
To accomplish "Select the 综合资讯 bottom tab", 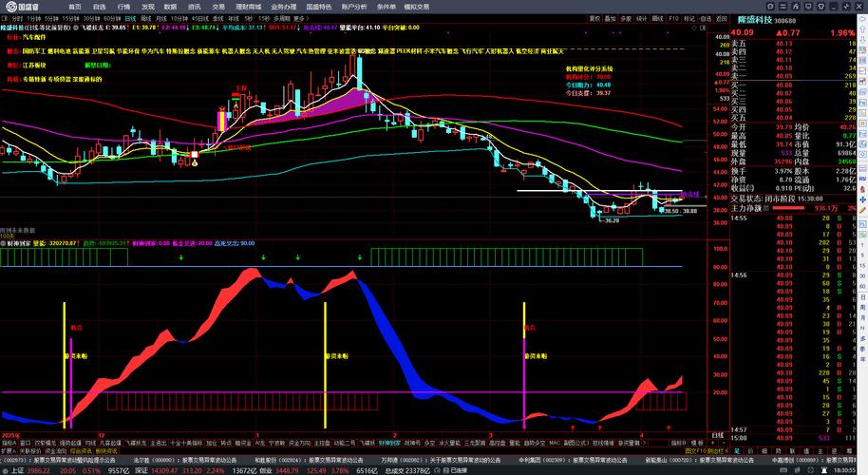I will point(81,451).
